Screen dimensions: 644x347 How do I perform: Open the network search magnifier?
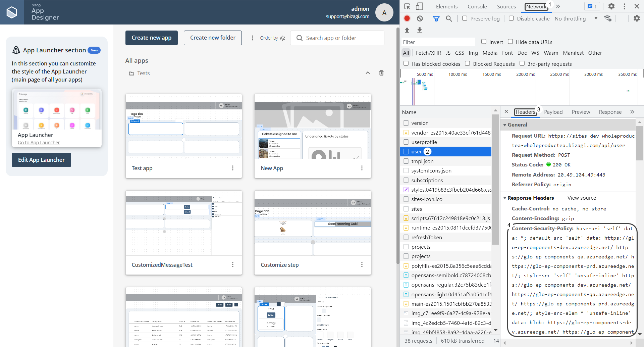coord(449,18)
